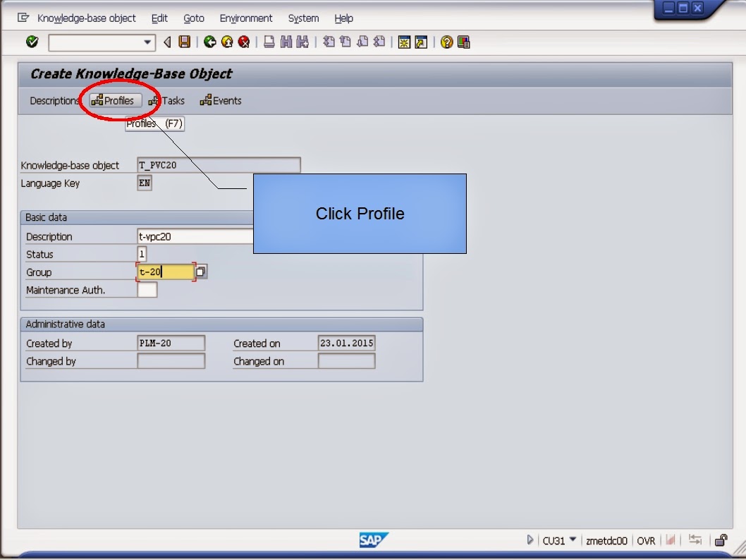Open a new SAP session icon
The height and width of the screenshot is (560, 746).
[x=404, y=42]
